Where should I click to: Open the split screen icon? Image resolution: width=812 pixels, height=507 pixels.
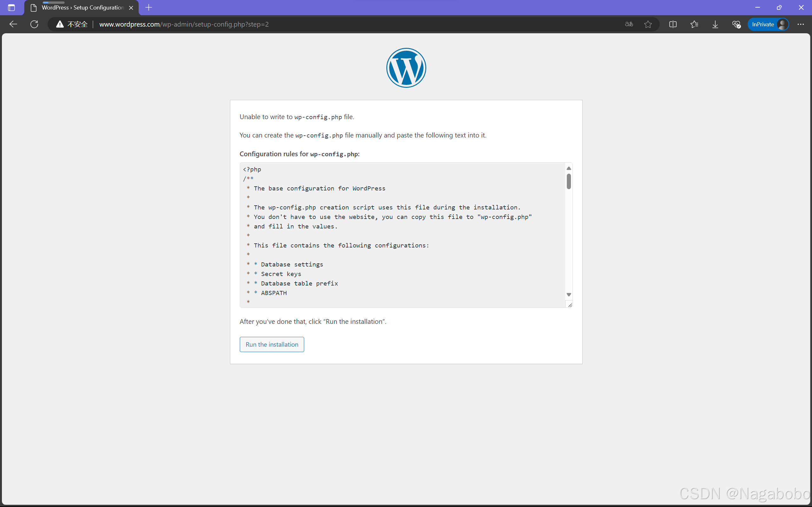click(x=672, y=24)
